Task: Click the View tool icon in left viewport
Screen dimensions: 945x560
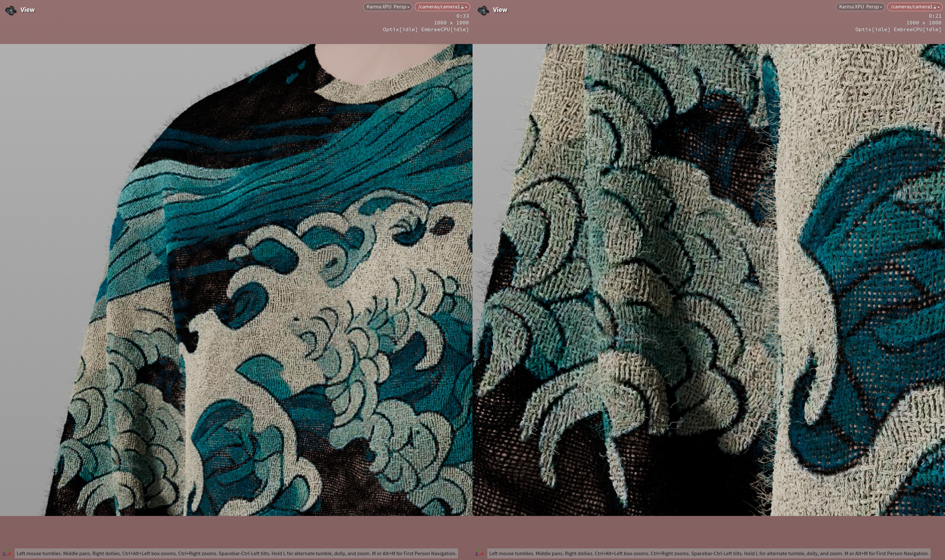Action: [11, 10]
